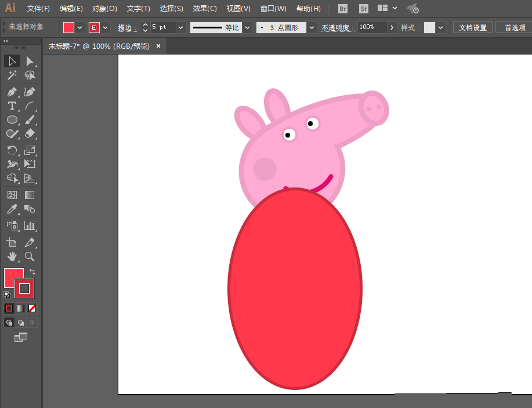Select the Curvature tool

(x=30, y=92)
